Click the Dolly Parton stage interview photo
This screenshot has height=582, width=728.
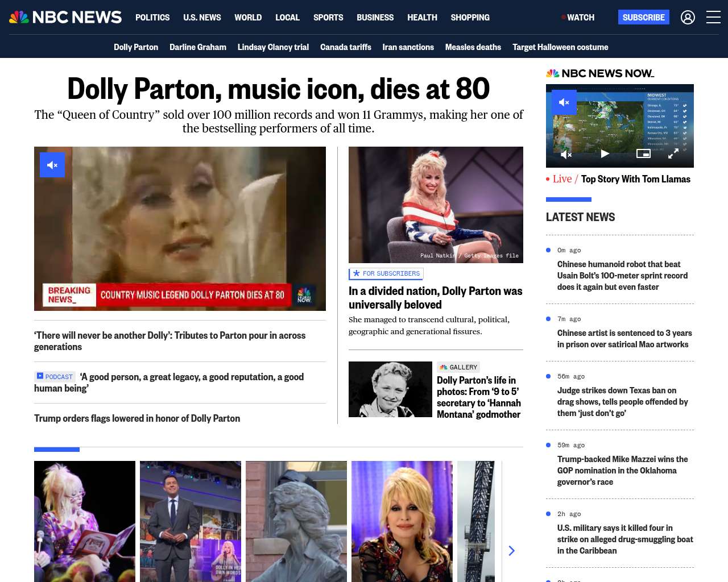click(x=436, y=205)
